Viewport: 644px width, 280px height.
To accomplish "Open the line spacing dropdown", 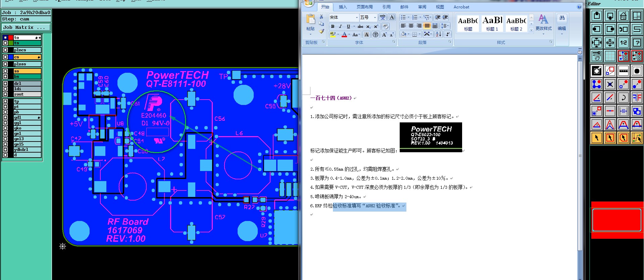I will (444, 26).
